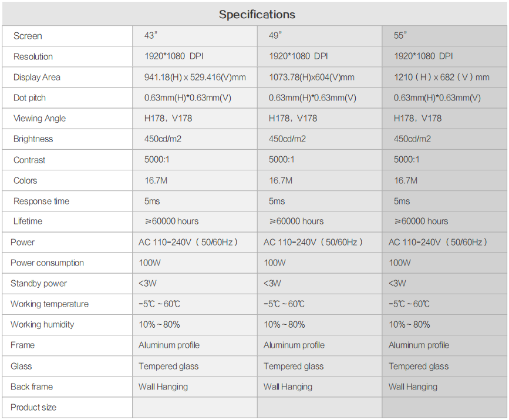The width and height of the screenshot is (509, 420).
Task: Select the Product size row label
Action: coord(33,407)
